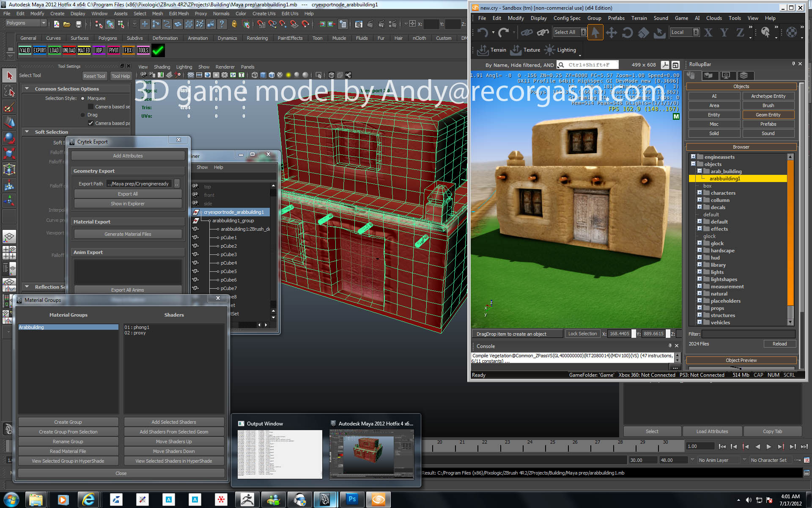Click Add Attributes button
This screenshot has height=508, width=812.
coord(128,156)
